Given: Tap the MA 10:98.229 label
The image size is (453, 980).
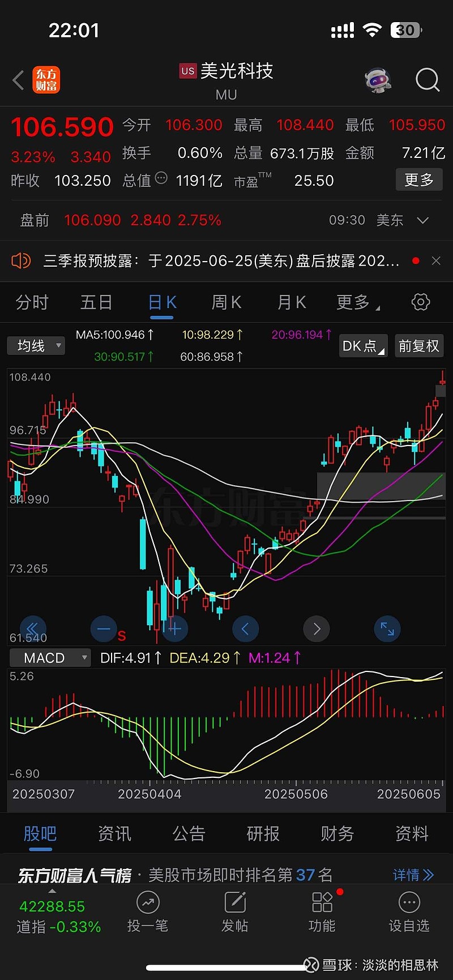Looking at the screenshot, I should pos(212,335).
